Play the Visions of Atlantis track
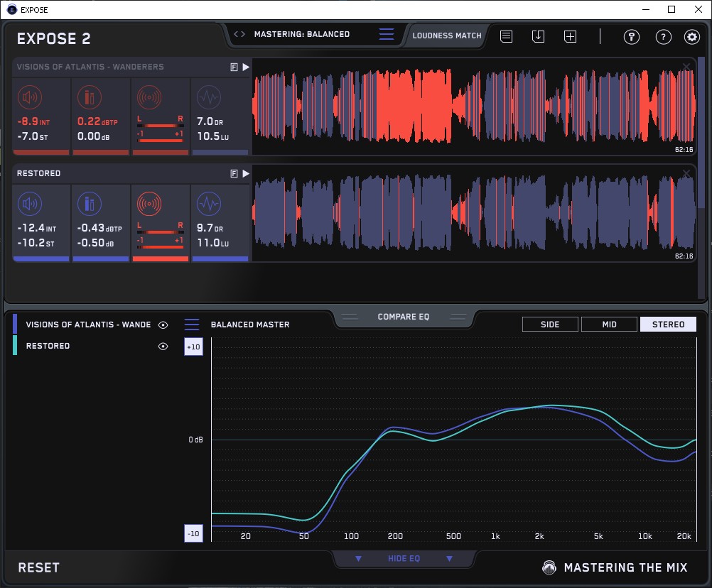Image resolution: width=712 pixels, height=588 pixels. pos(246,67)
